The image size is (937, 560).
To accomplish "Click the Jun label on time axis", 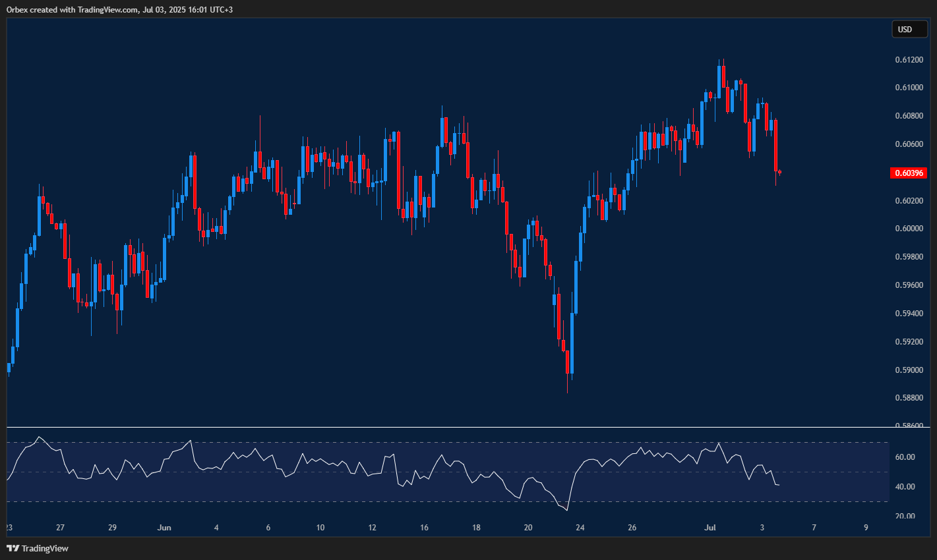I will click(x=164, y=527).
